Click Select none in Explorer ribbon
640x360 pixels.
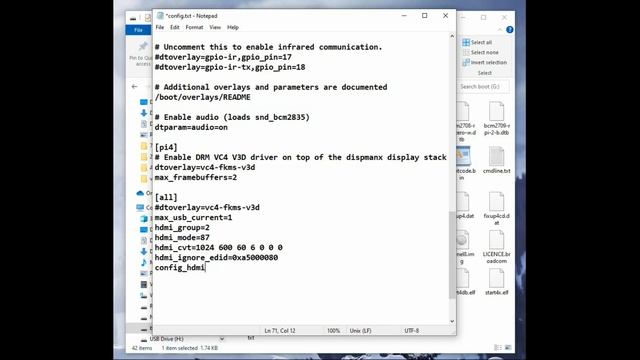(480, 52)
